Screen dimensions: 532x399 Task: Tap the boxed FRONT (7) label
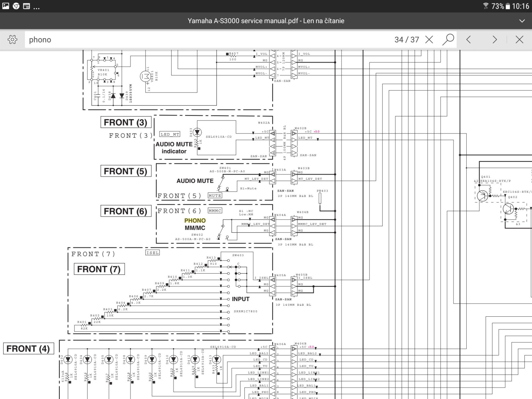99,269
